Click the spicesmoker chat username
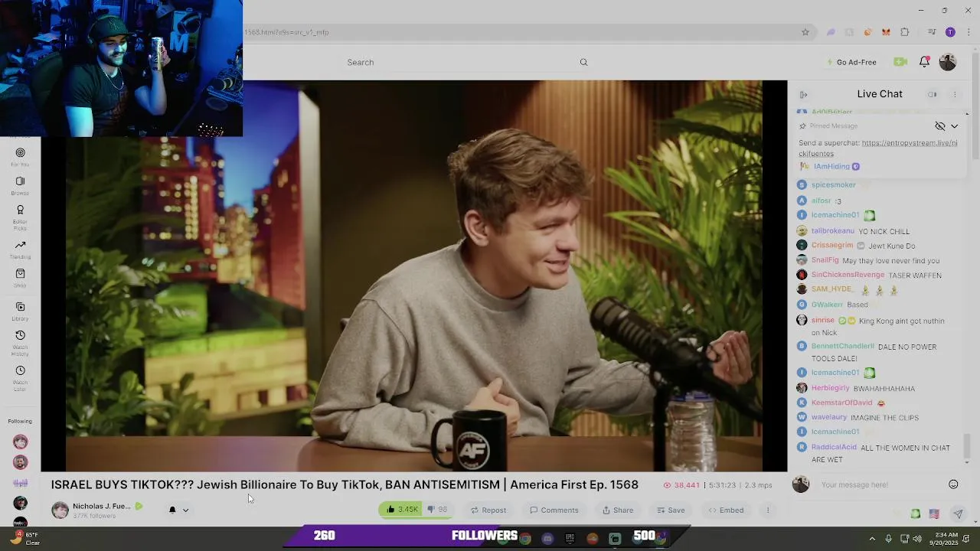The image size is (980, 551). click(833, 184)
